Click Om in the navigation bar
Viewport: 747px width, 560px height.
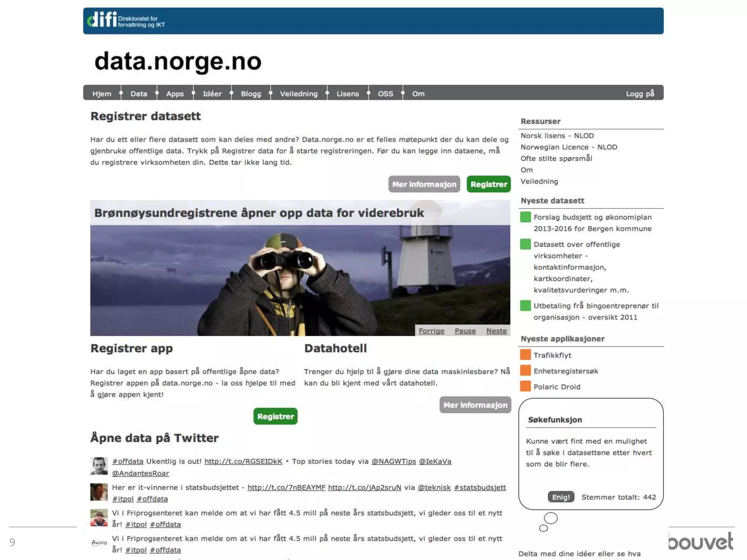coord(418,94)
